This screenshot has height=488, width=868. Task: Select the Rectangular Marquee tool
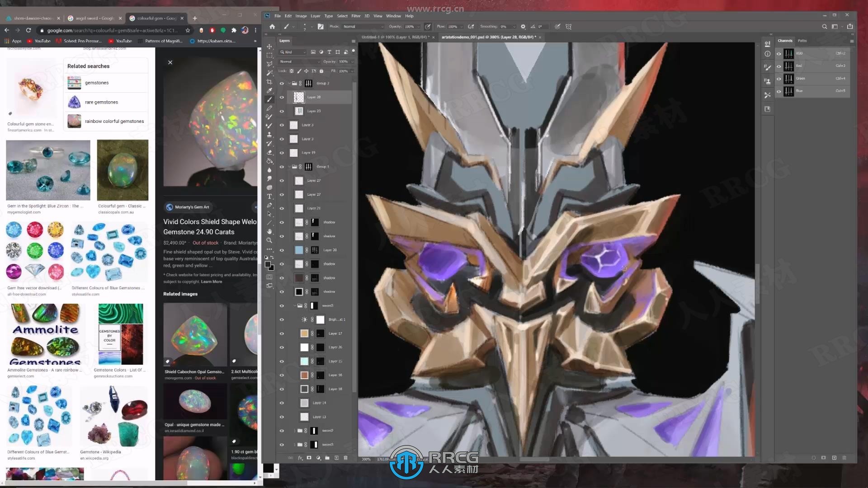269,55
